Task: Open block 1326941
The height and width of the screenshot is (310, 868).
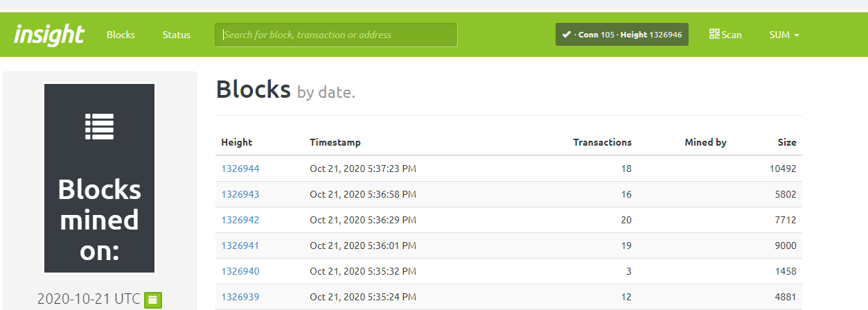Action: pyautogui.click(x=240, y=246)
